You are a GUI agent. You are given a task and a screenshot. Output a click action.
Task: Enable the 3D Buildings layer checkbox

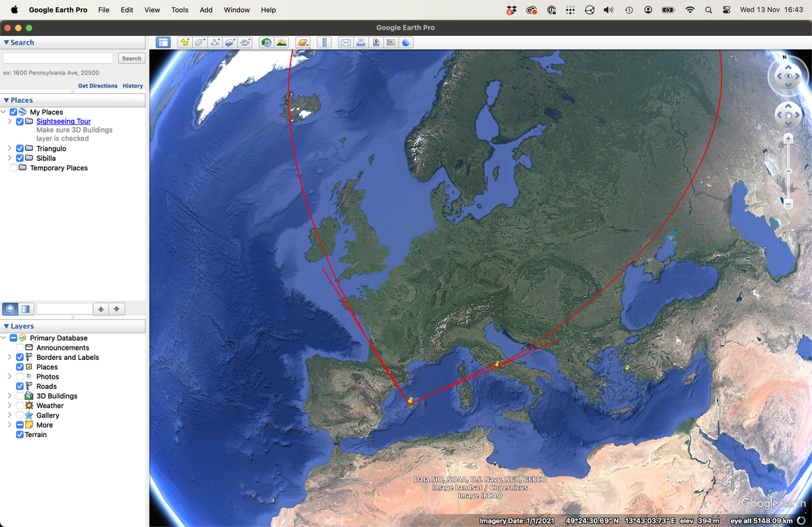pos(20,396)
